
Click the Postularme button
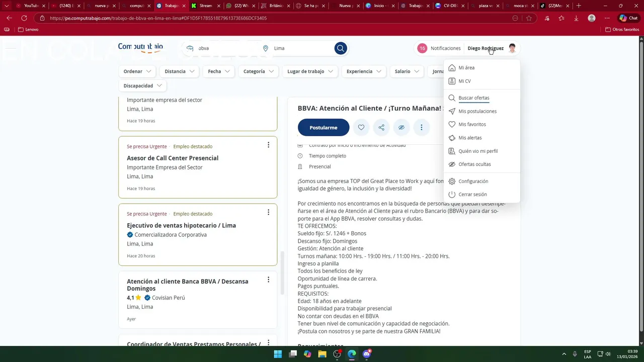tap(324, 128)
